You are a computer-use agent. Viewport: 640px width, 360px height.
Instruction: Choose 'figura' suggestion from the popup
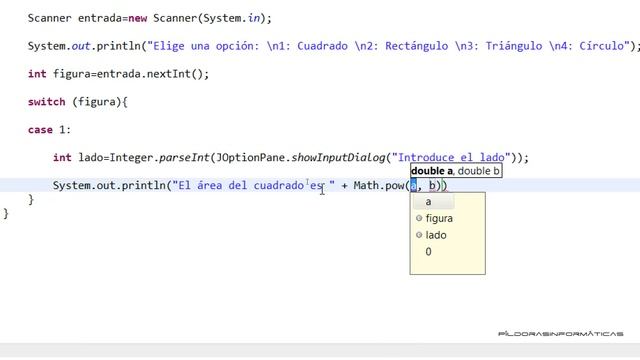coord(439,218)
